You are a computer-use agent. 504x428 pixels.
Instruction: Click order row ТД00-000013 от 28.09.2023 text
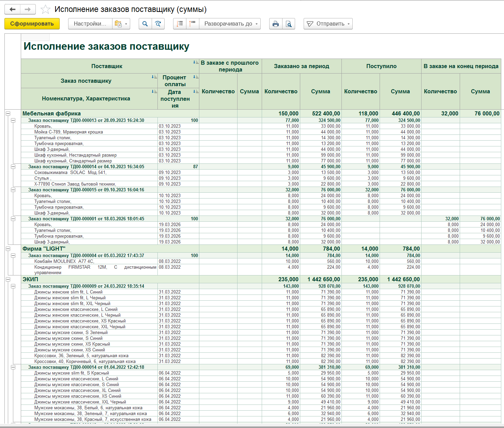pos(86,121)
